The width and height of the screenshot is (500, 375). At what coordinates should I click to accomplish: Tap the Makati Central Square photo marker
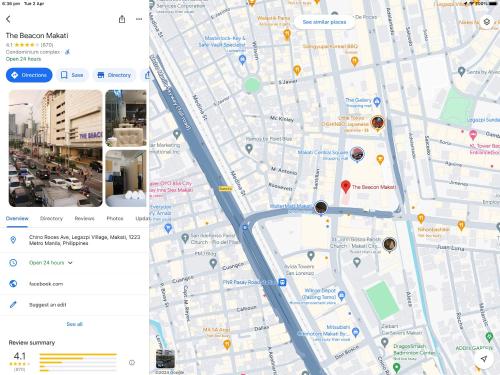(x=357, y=154)
